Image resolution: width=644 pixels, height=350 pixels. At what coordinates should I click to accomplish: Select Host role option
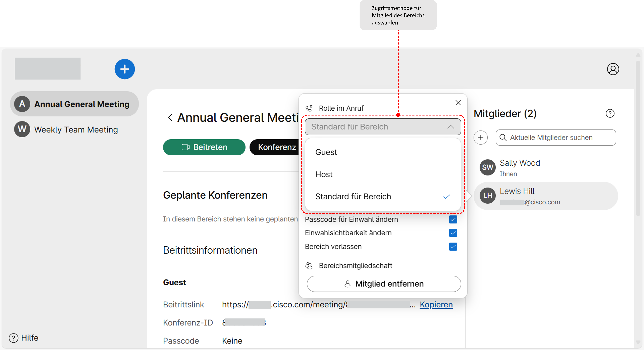coord(324,174)
